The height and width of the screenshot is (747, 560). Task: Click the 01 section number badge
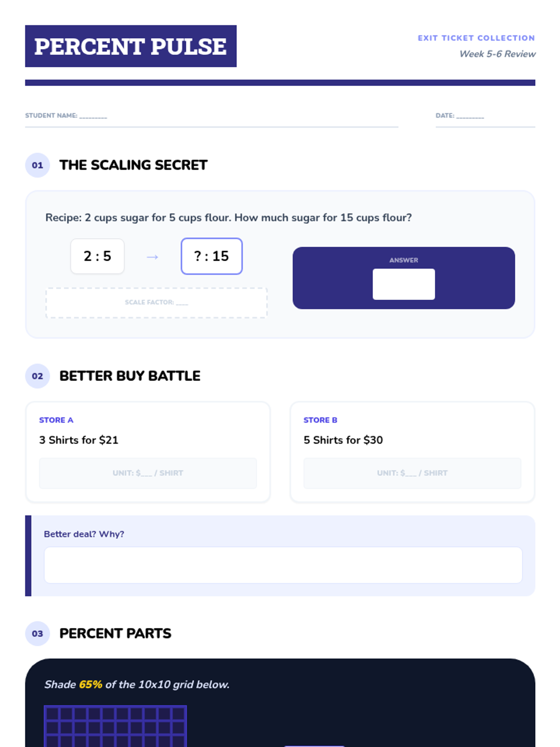(37, 165)
